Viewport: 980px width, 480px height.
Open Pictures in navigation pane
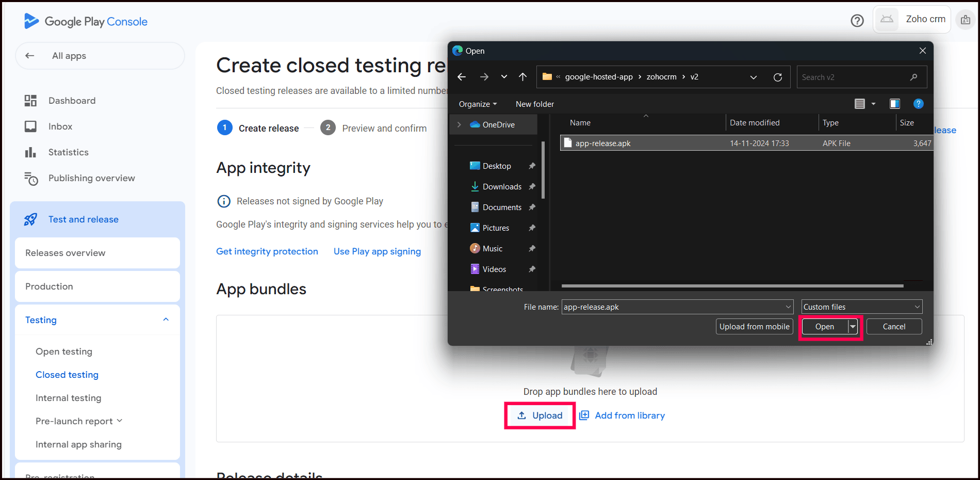(495, 228)
